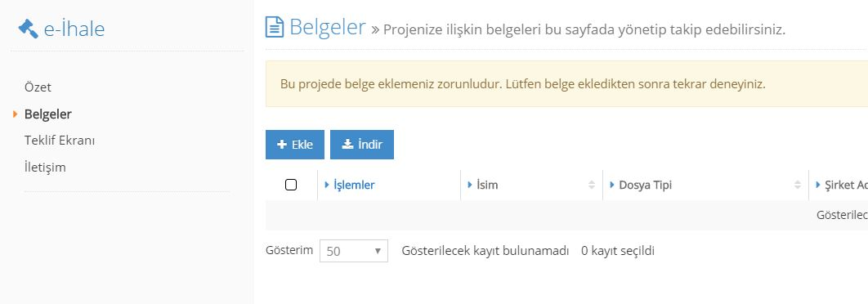
Task: Click the e-İhale title link
Action: 74,29
